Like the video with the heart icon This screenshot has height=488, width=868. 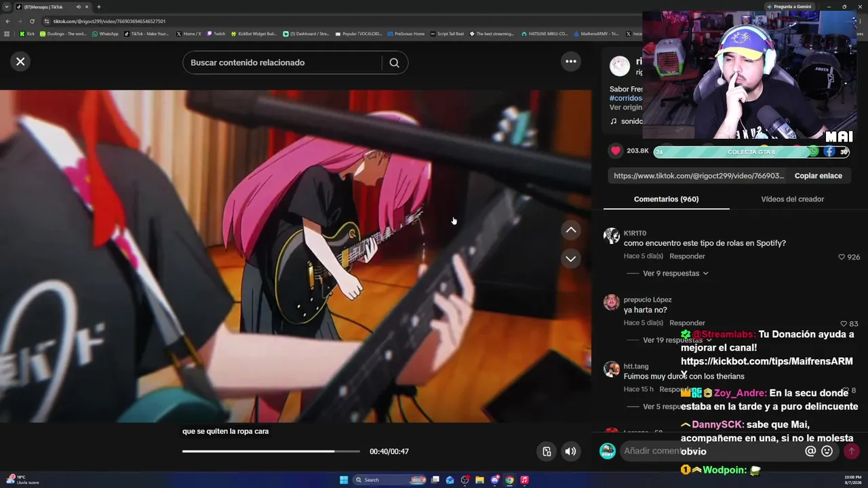pyautogui.click(x=616, y=150)
